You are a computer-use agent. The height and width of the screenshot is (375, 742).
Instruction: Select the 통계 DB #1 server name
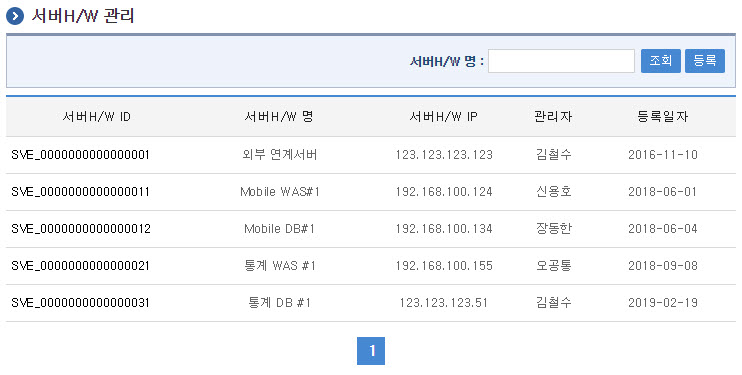point(280,303)
